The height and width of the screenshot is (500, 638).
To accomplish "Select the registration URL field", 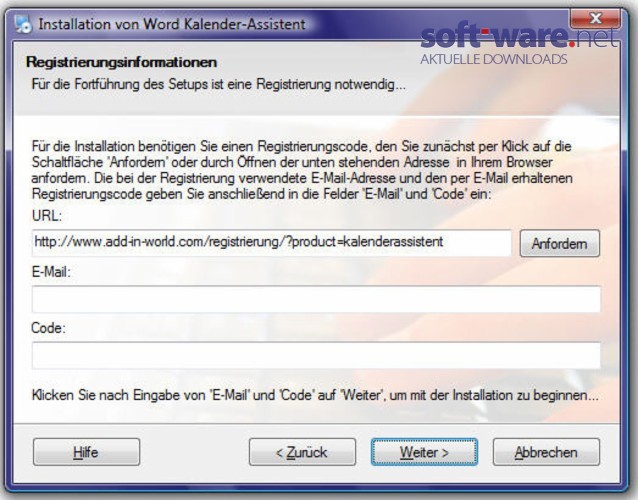I will click(272, 243).
